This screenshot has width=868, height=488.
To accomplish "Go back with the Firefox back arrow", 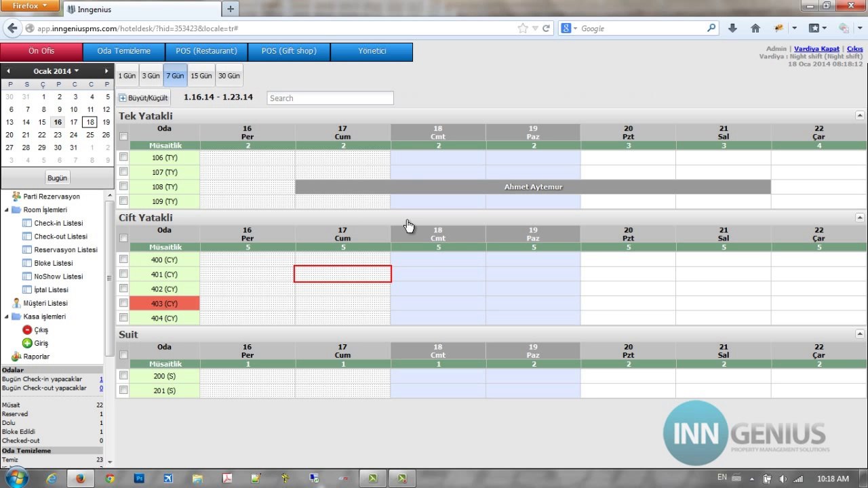I will (x=12, y=28).
